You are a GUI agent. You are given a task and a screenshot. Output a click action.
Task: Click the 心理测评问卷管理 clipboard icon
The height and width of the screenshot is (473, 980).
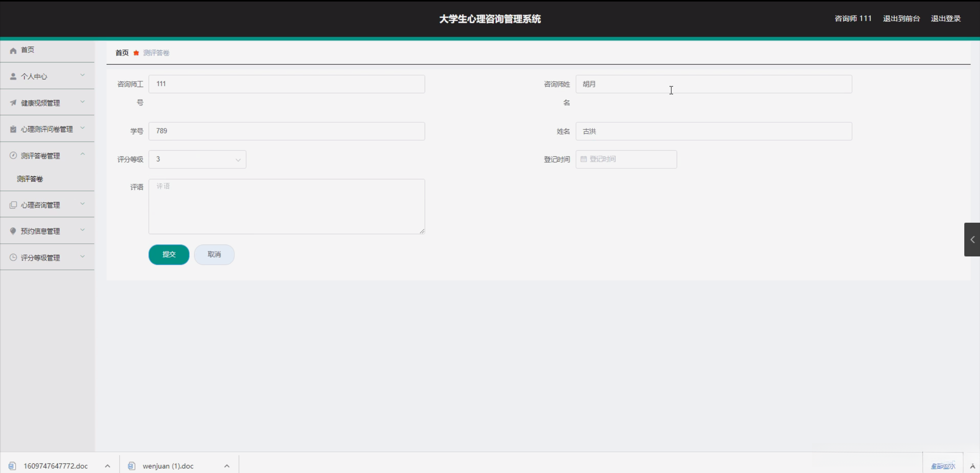click(x=13, y=129)
